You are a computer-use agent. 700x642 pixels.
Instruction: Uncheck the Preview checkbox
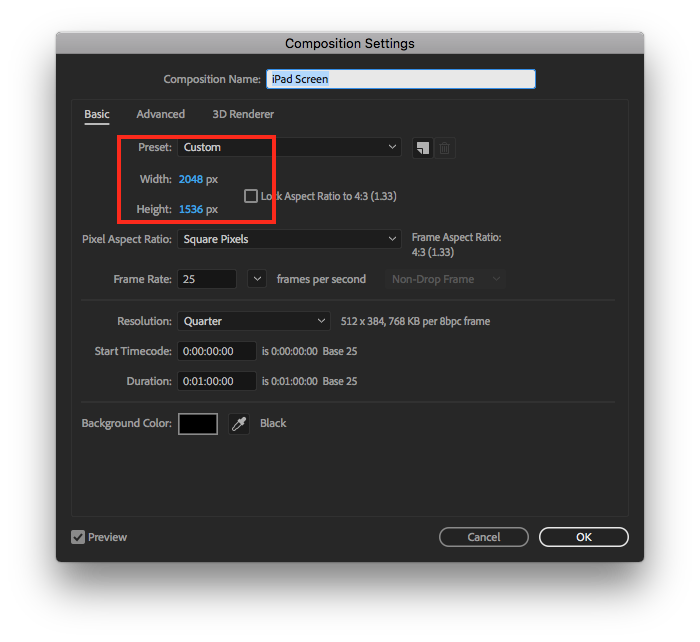pos(78,537)
